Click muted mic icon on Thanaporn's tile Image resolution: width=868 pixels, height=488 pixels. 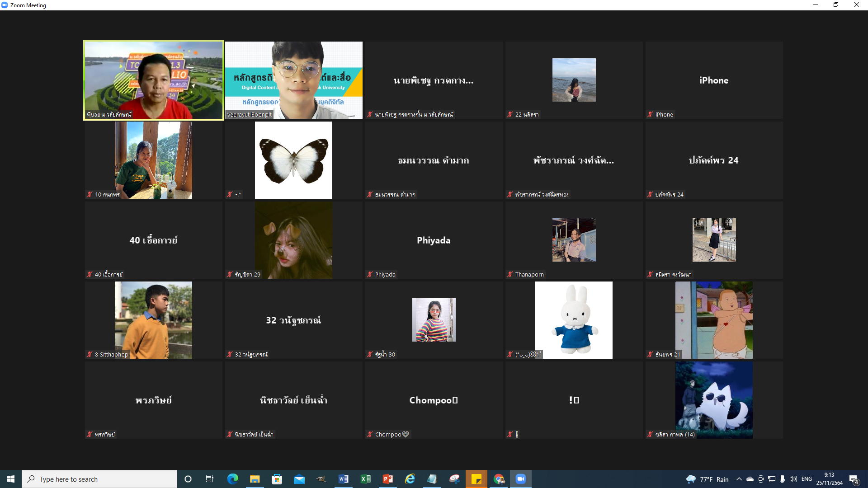(510, 274)
